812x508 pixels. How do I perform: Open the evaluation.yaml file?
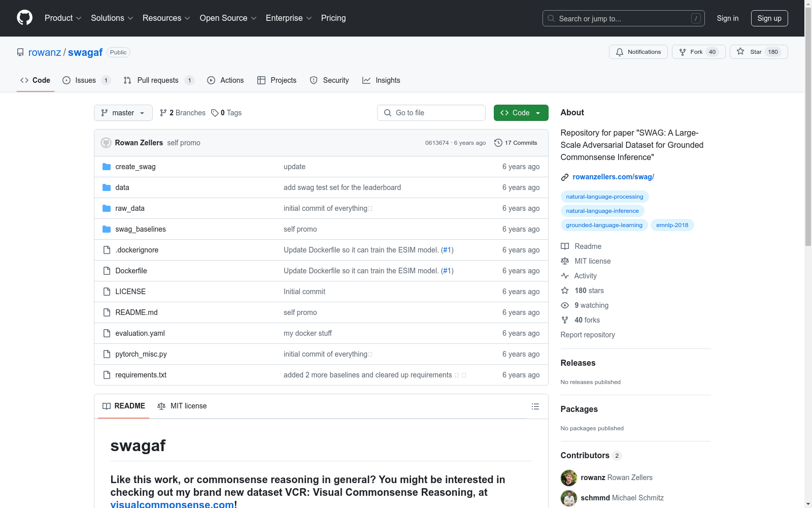140,333
